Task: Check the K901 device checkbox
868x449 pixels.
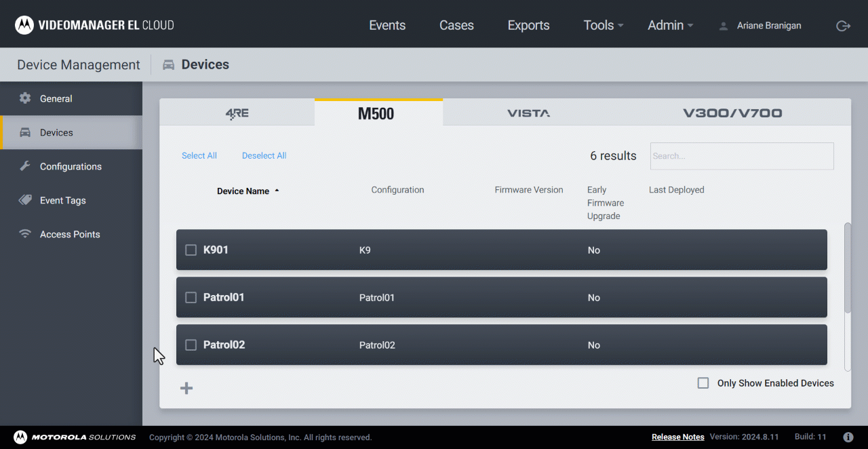Action: click(191, 250)
